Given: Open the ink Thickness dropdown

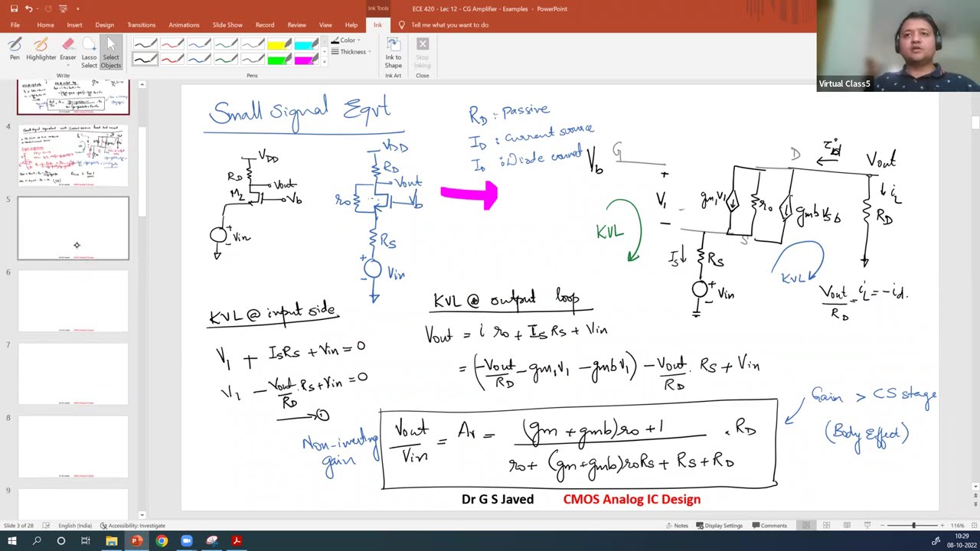Looking at the screenshot, I should point(351,52).
